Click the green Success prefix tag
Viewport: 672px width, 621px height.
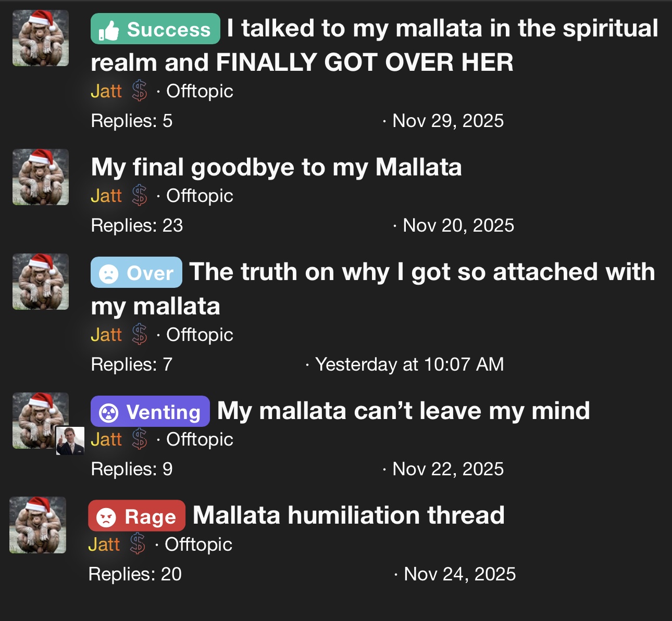coord(155,29)
